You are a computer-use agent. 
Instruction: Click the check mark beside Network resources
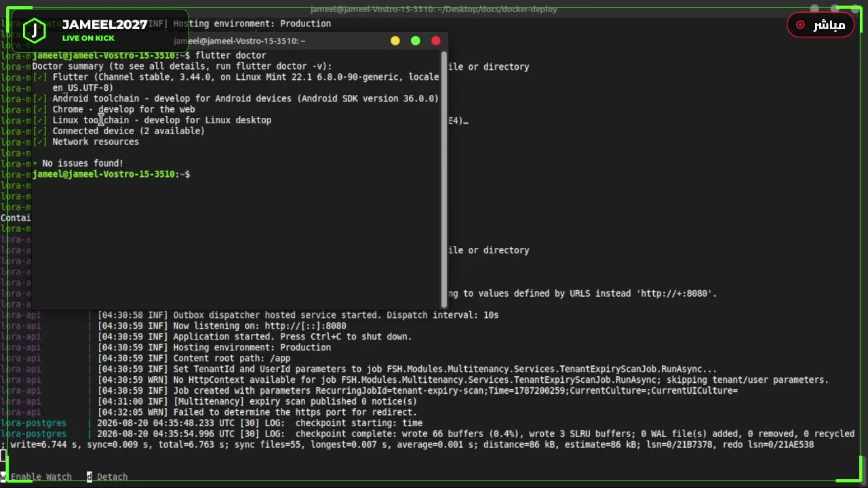40,142
